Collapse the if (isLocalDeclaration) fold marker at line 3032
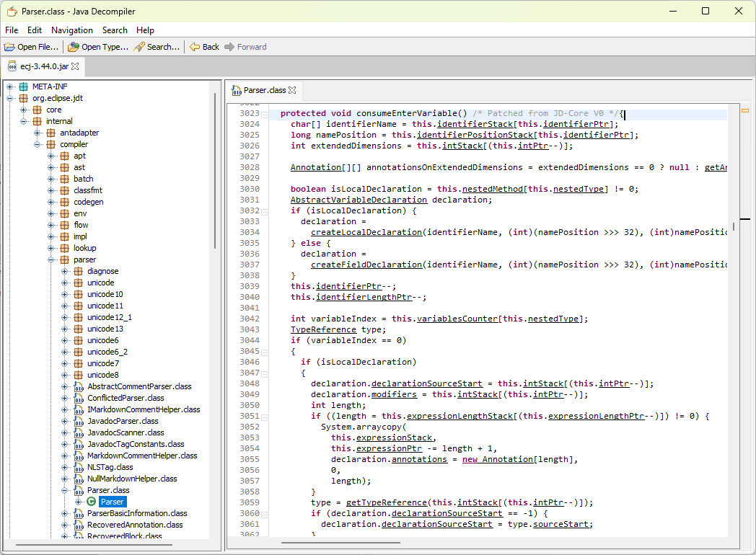The height and width of the screenshot is (555, 756). point(265,210)
